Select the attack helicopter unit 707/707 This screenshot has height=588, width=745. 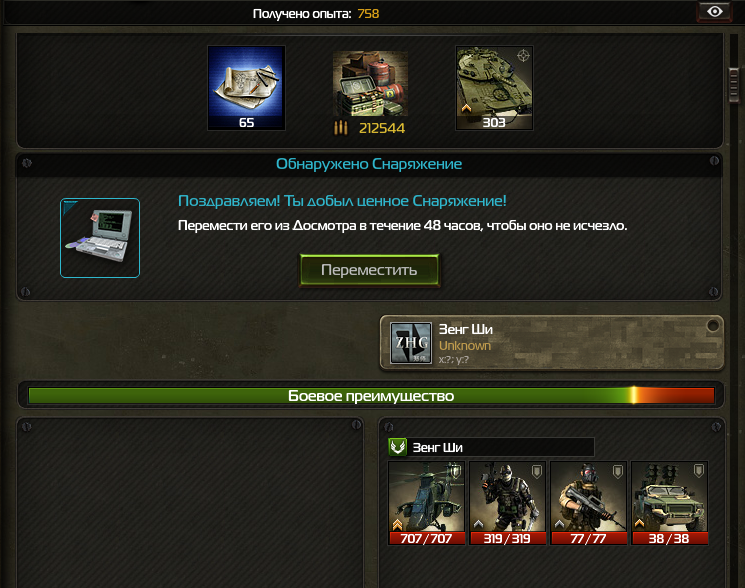click(x=426, y=503)
